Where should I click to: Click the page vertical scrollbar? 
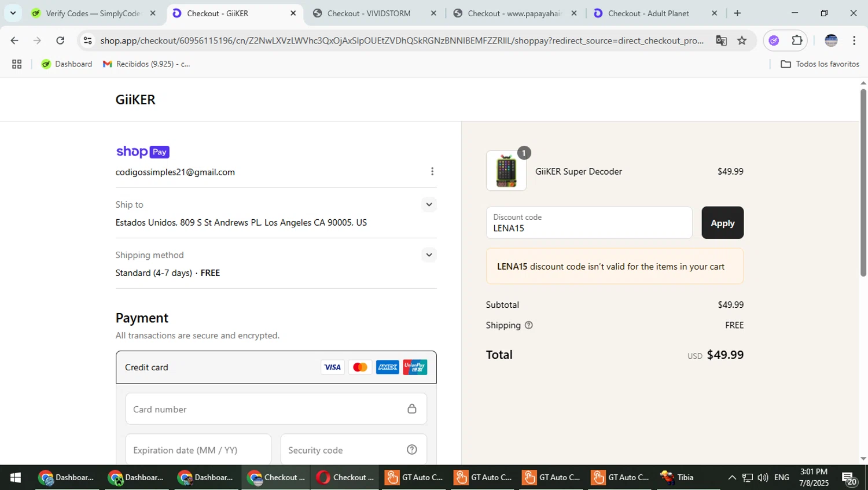click(863, 182)
